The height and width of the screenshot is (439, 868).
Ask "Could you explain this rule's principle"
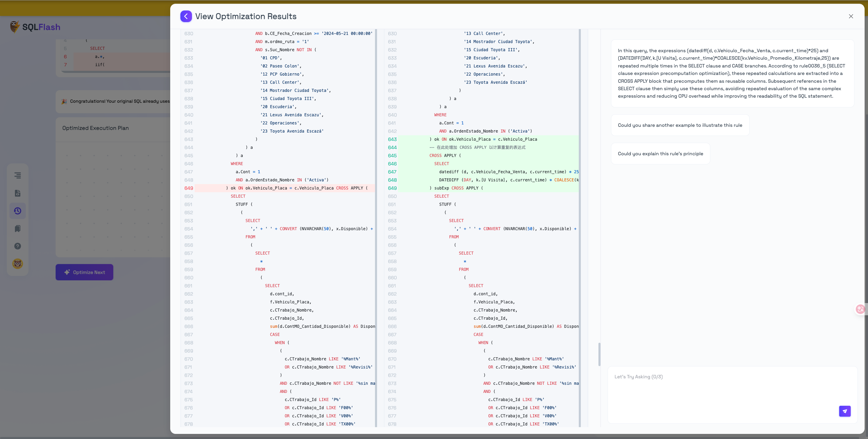tap(660, 153)
